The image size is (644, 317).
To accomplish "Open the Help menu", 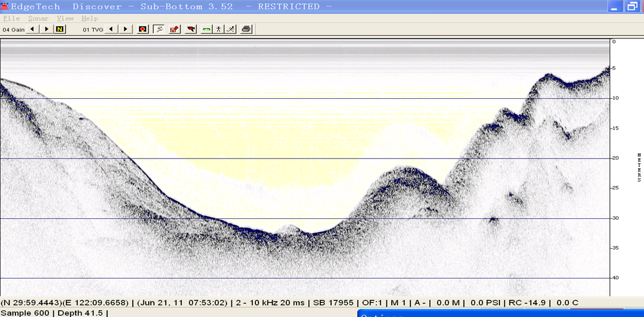I will tap(90, 18).
